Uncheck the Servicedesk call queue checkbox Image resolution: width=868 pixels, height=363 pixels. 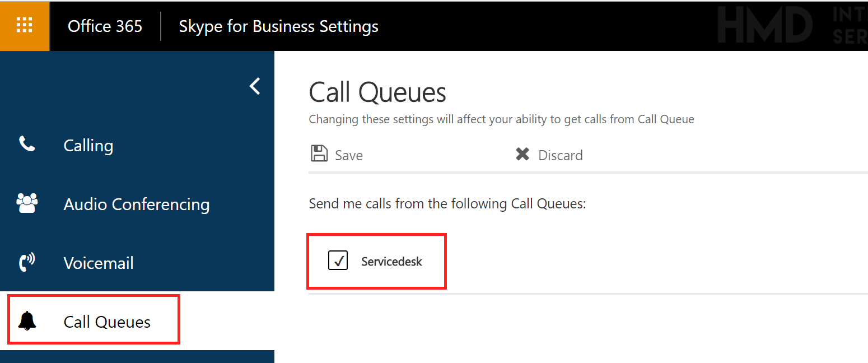click(338, 260)
